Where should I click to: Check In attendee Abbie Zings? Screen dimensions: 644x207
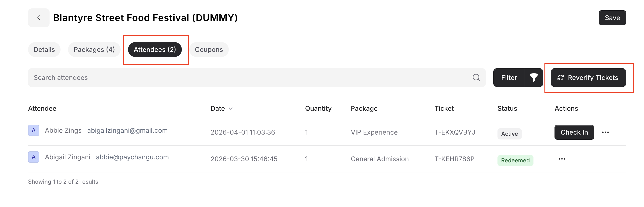point(574,132)
